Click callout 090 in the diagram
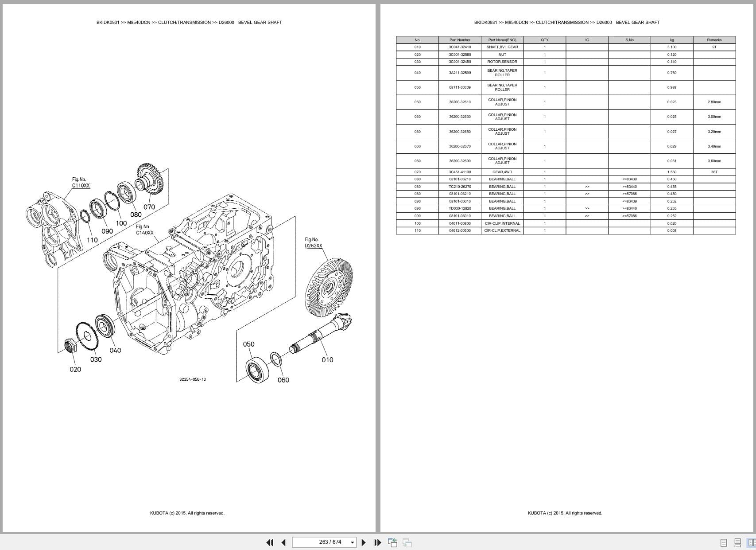 click(107, 231)
